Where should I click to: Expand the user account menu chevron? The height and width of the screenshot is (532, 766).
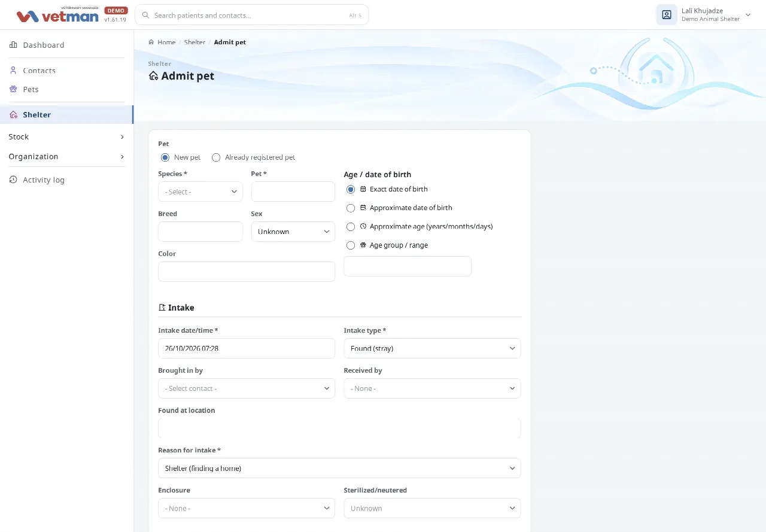tap(748, 15)
